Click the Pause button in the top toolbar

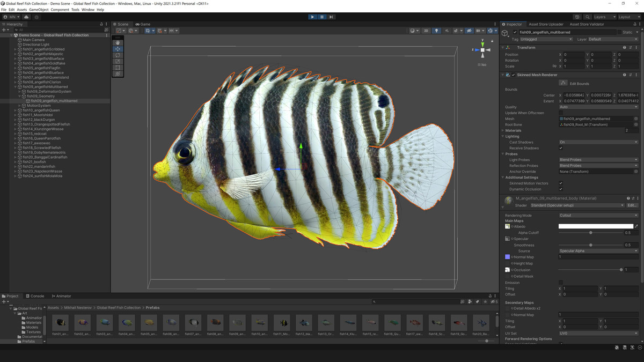click(x=321, y=17)
